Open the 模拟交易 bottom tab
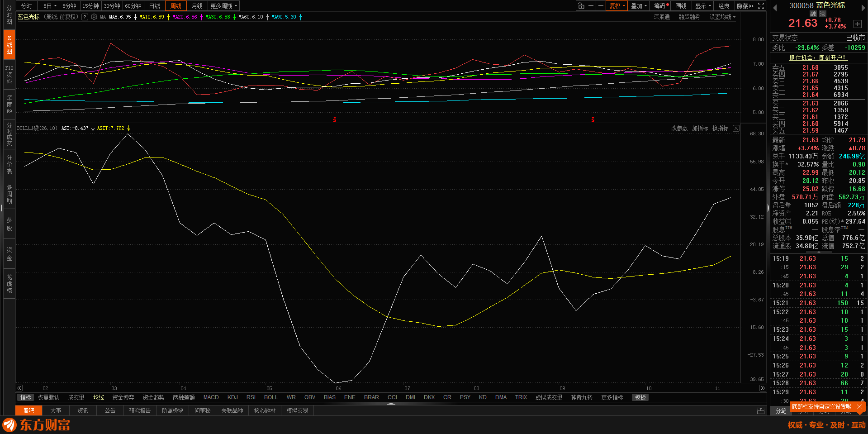868x434 pixels. pos(297,410)
